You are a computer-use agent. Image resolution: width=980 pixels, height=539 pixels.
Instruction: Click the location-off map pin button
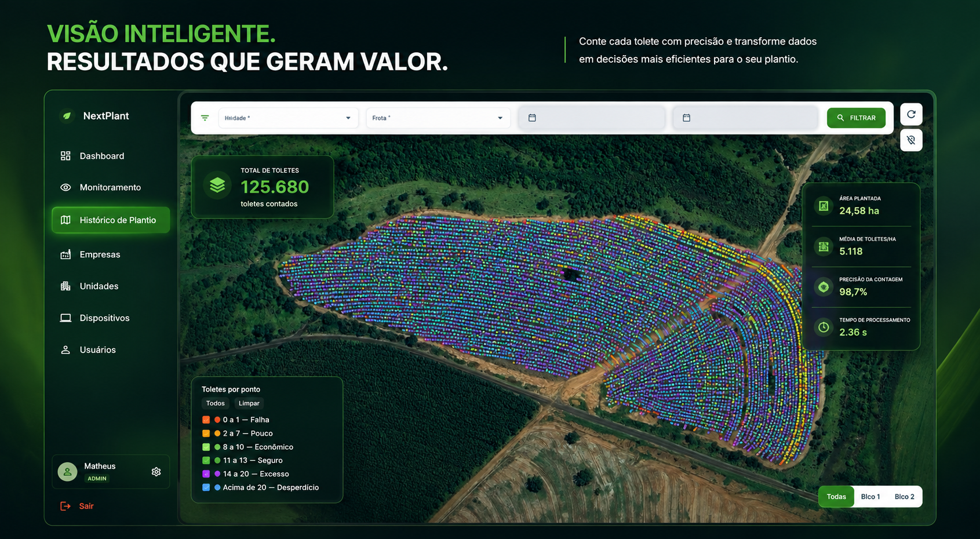click(911, 140)
